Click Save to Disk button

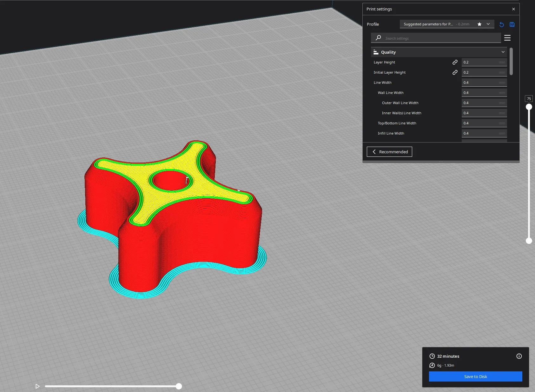pos(475,376)
